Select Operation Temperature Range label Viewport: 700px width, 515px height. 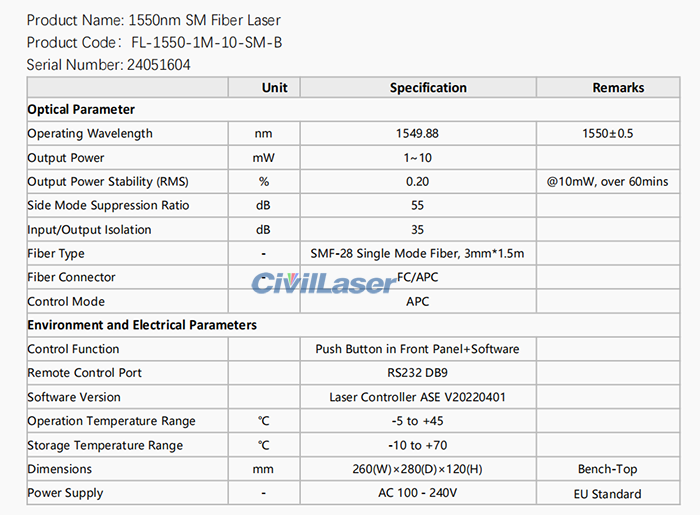pyautogui.click(x=111, y=421)
